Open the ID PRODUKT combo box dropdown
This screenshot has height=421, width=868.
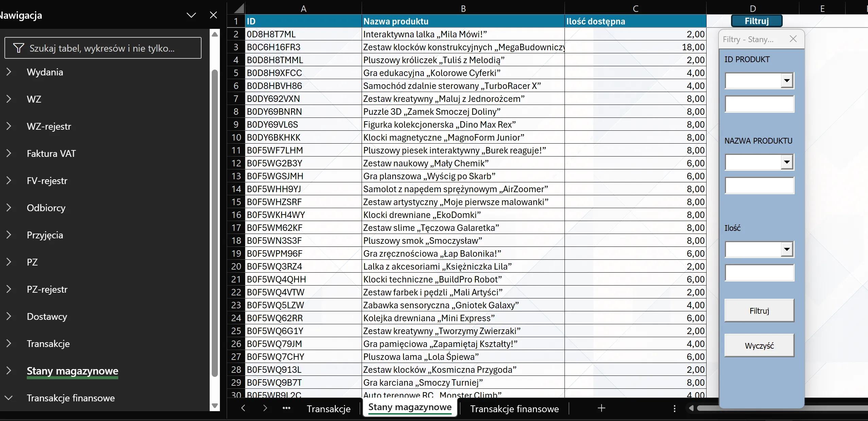coord(787,81)
